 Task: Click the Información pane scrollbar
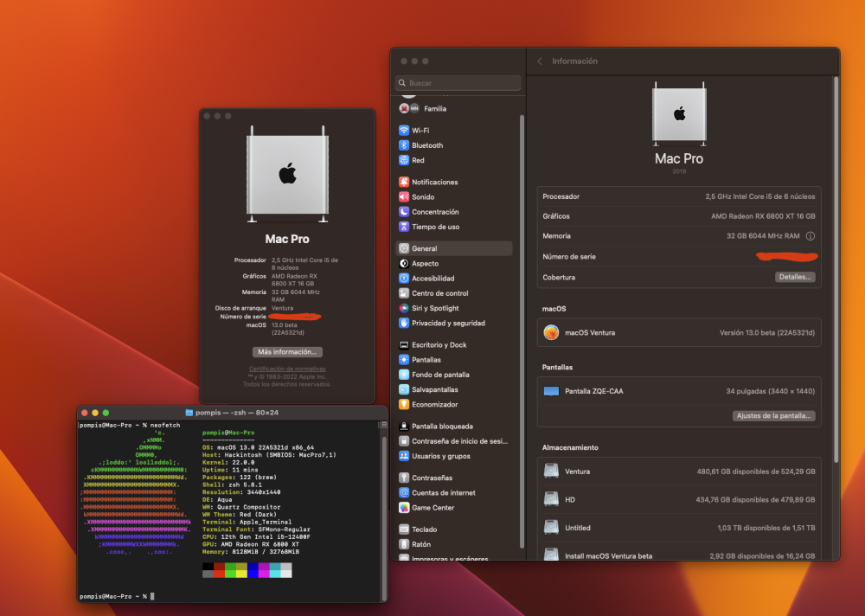tap(836, 271)
